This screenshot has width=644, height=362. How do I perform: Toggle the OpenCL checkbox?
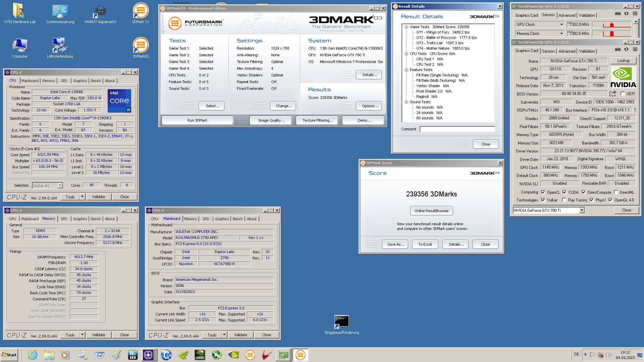point(543,192)
